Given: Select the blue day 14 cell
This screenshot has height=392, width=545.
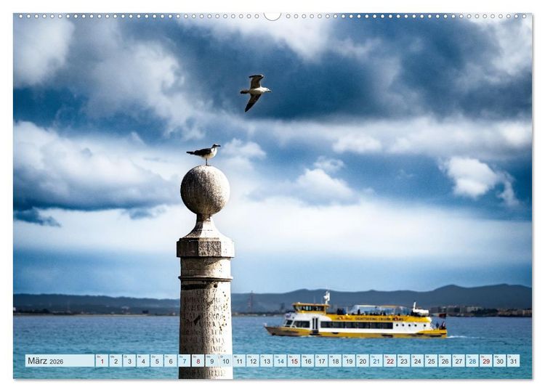Looking at the screenshot, I should (280, 361).
